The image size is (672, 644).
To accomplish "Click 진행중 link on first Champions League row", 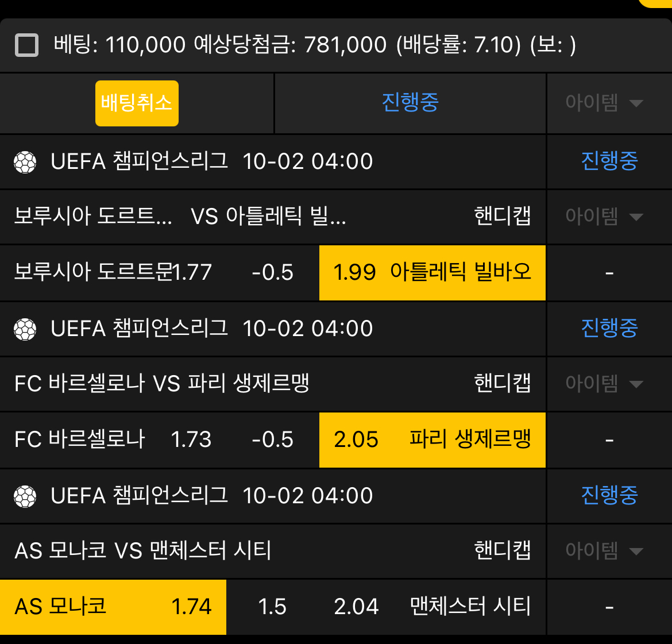I will coord(609,161).
